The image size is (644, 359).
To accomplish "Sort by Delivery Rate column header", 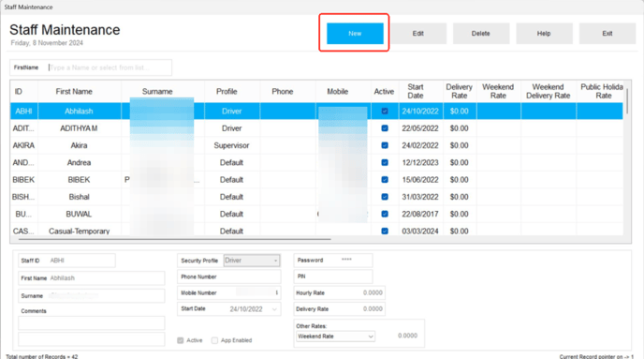I will point(460,91).
